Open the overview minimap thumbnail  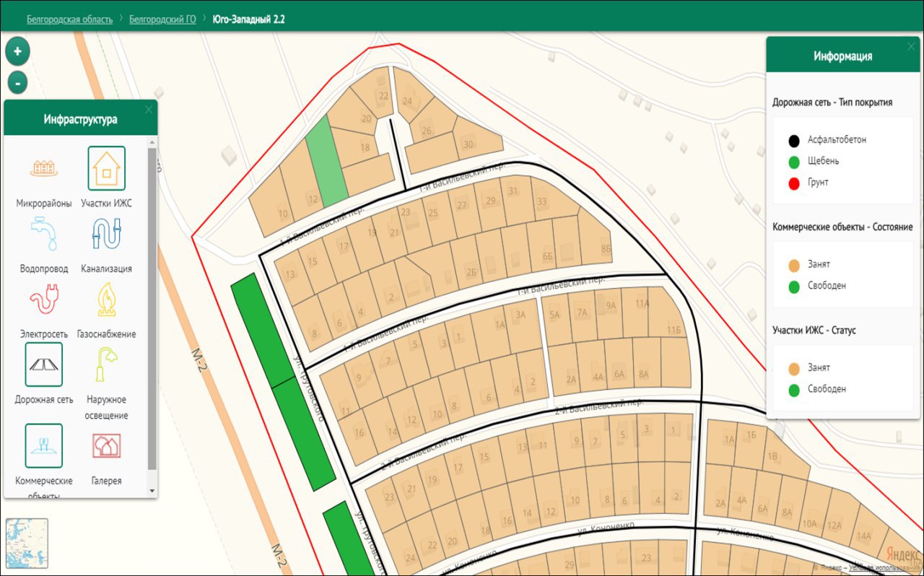click(x=27, y=544)
